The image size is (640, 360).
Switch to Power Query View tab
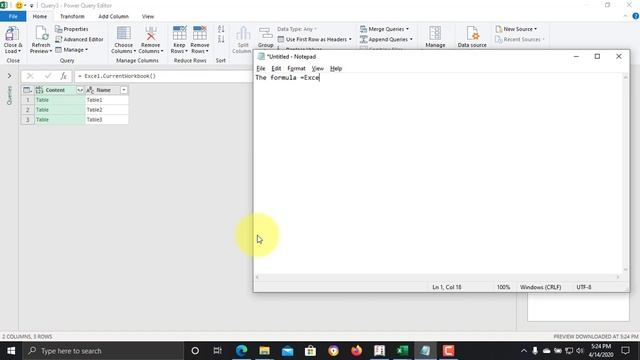(x=148, y=16)
